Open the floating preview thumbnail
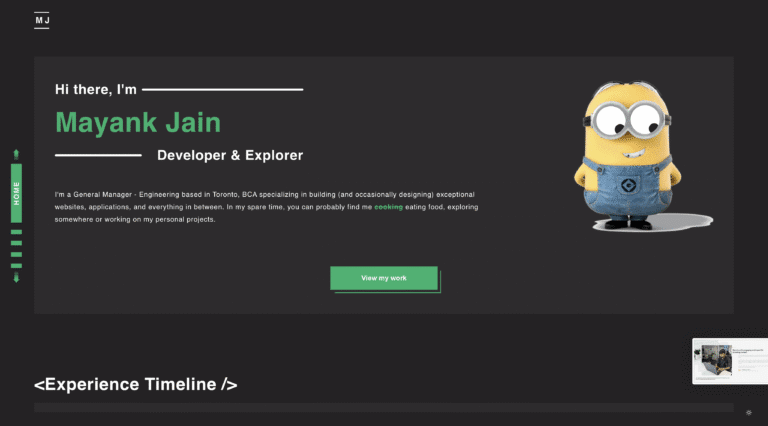The width and height of the screenshot is (768, 426). (729, 361)
